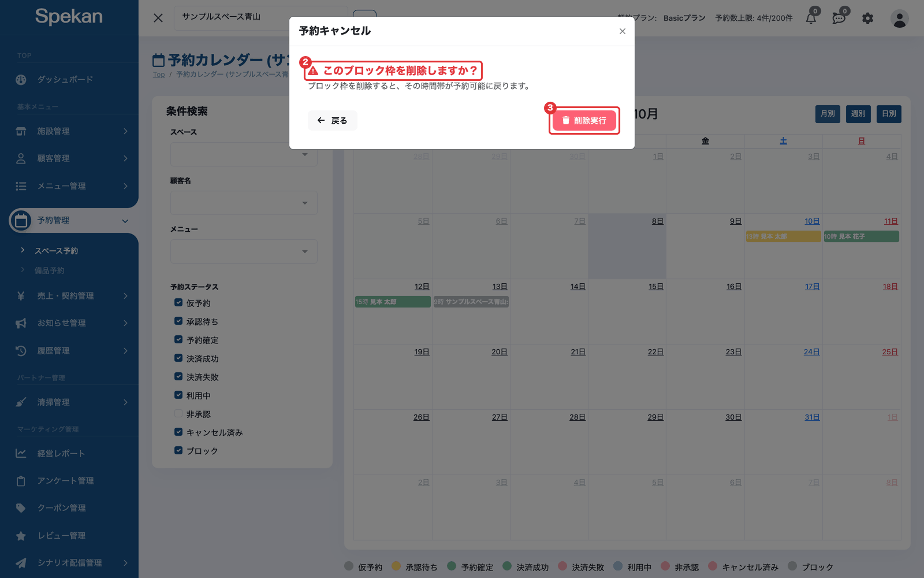Click the X icon beside space name
The height and width of the screenshot is (578, 924).
[x=158, y=18]
